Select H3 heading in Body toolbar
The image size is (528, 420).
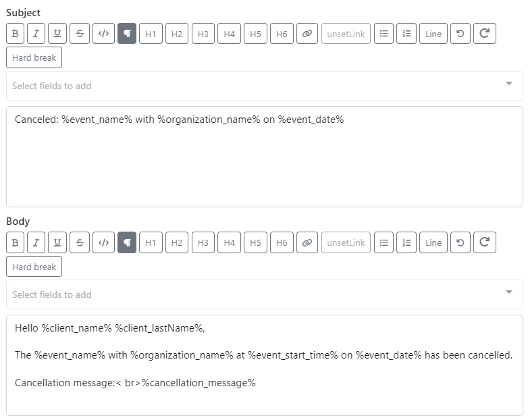[x=203, y=242]
